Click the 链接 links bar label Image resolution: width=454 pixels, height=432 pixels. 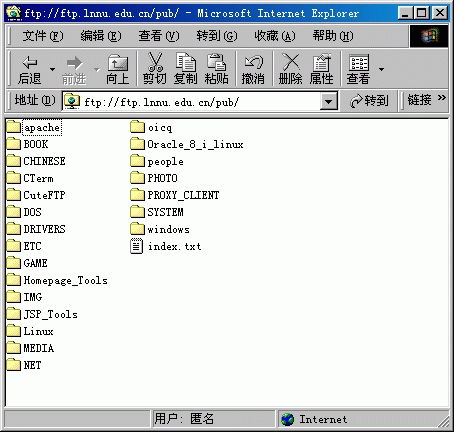(419, 100)
